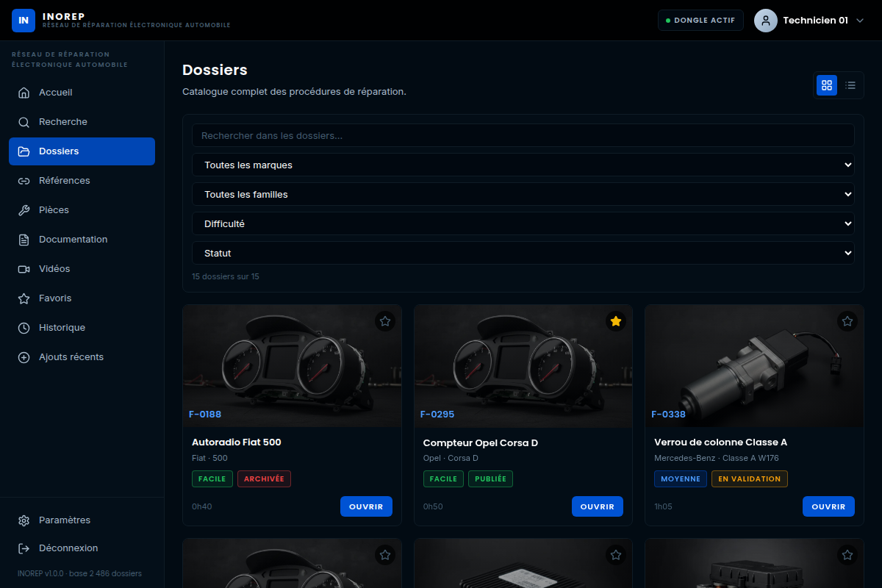882x588 pixels.
Task: Click Ouvrir on Compteur Opel Corsa D
Action: coord(598,506)
